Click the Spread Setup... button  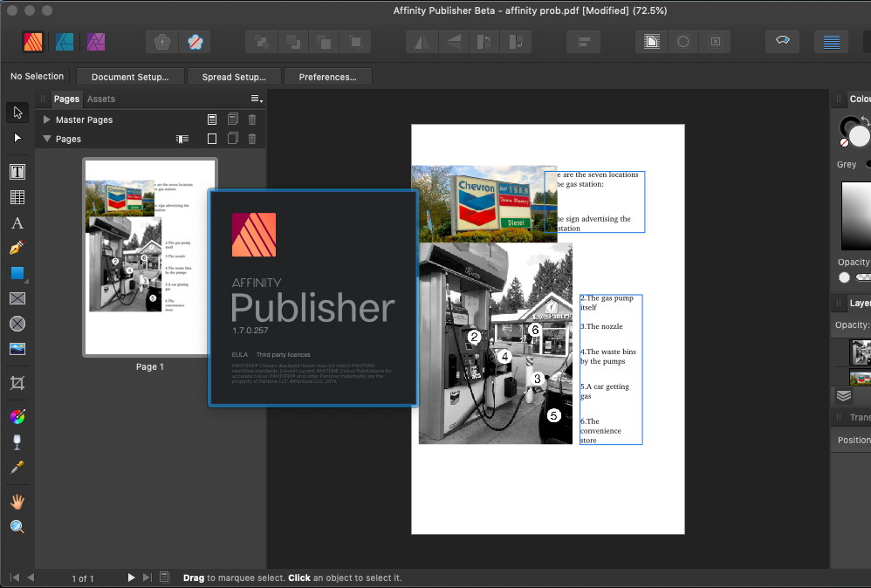pyautogui.click(x=234, y=77)
